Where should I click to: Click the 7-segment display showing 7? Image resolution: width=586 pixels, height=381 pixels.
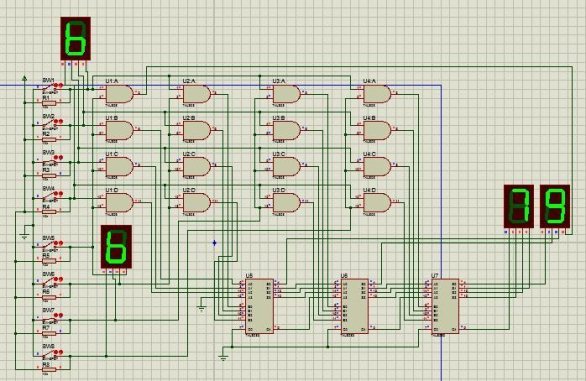point(519,206)
